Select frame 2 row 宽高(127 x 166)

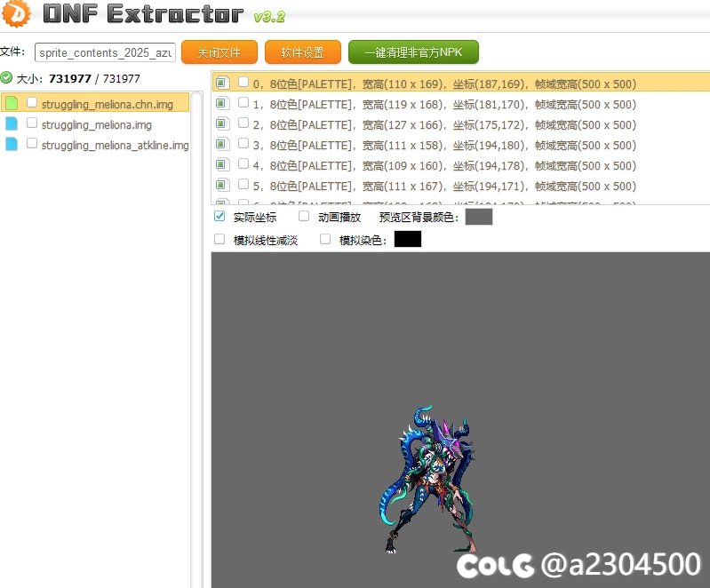[x=460, y=124]
